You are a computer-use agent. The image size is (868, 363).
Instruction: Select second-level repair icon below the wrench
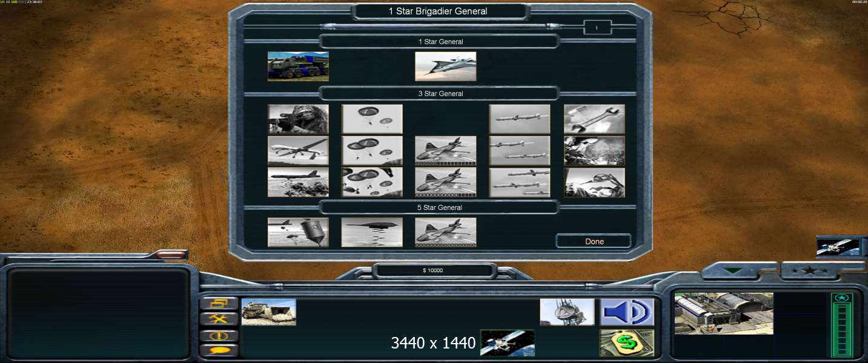pos(594,151)
